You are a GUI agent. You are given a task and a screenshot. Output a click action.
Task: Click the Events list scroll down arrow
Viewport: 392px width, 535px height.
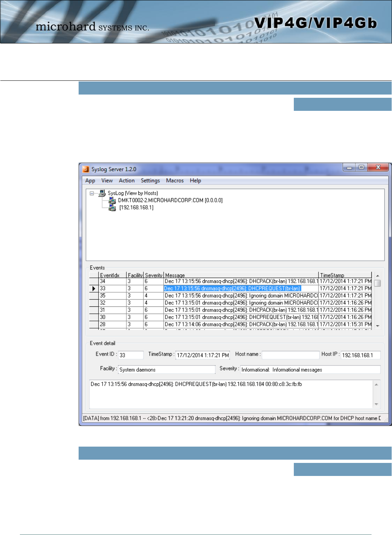tap(378, 326)
